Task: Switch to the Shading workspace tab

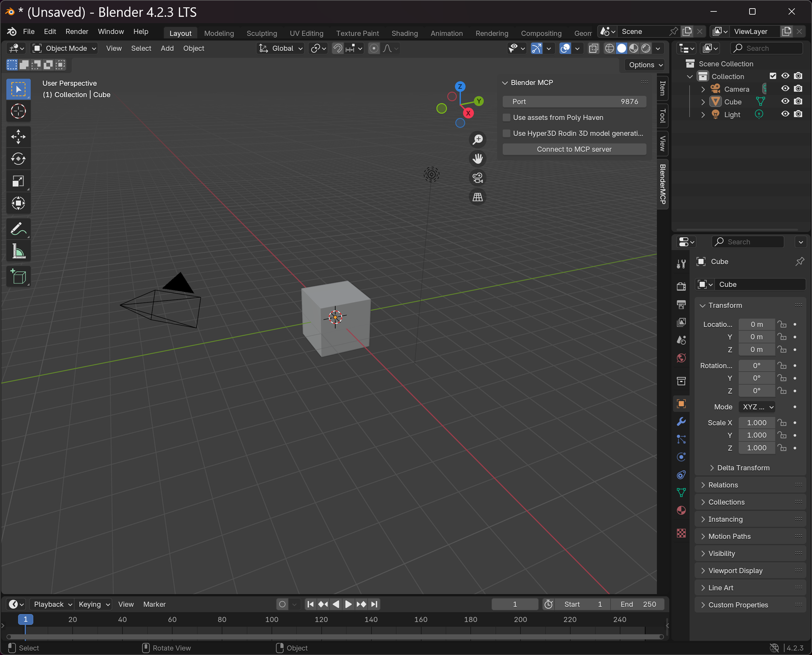Action: coord(404,34)
